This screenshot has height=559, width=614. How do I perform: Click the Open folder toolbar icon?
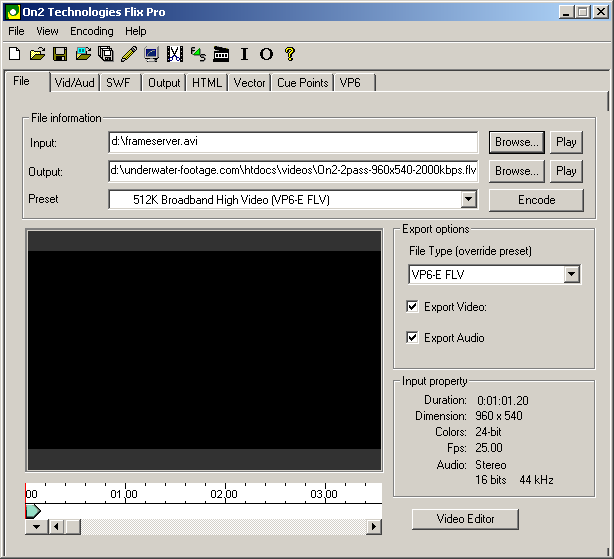pos(37,54)
